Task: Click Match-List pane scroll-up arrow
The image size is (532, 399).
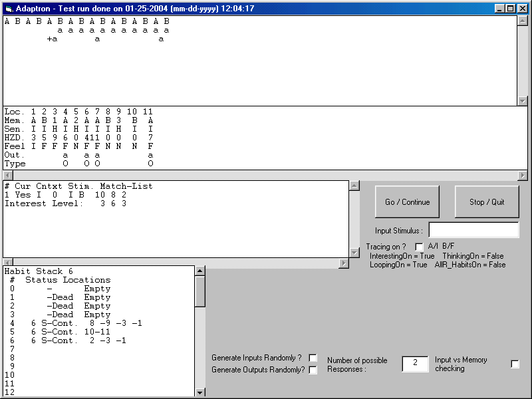Action: tap(354, 186)
